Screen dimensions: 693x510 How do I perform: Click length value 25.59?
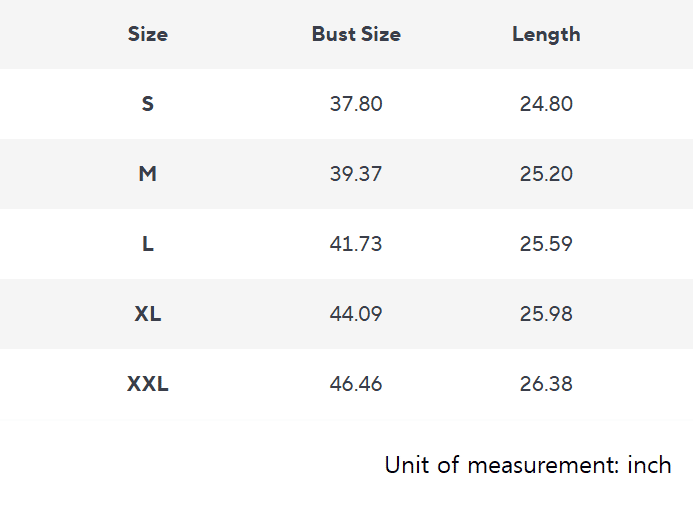(x=546, y=244)
